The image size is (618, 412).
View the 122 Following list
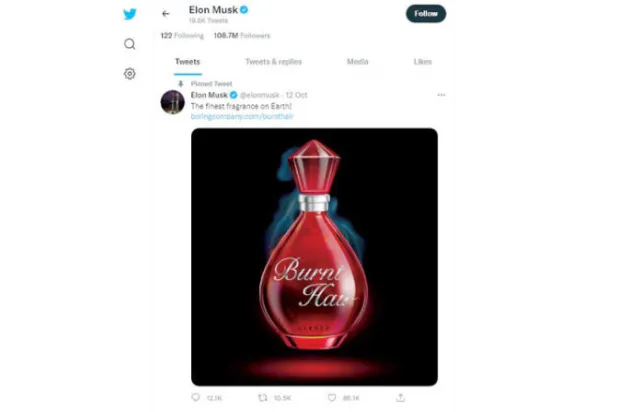click(182, 35)
